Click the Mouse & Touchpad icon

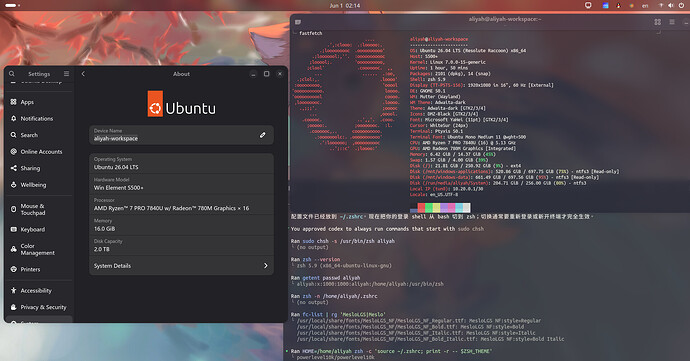[14, 209]
